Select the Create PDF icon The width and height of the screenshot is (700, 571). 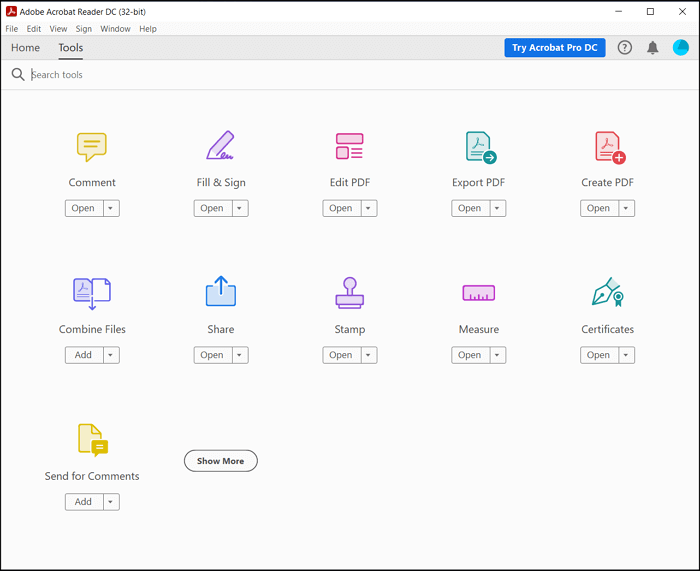tap(608, 147)
